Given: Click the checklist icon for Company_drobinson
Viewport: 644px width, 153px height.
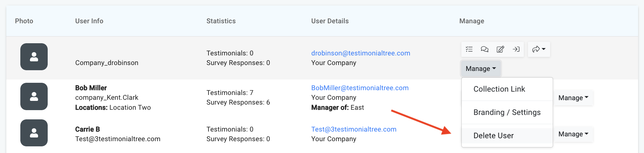Looking at the screenshot, I should click(x=469, y=49).
